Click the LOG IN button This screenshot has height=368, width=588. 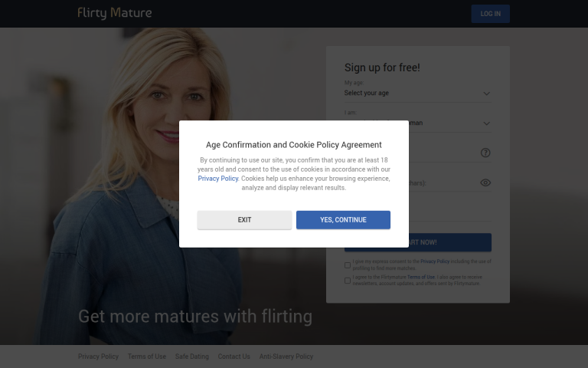[490, 14]
